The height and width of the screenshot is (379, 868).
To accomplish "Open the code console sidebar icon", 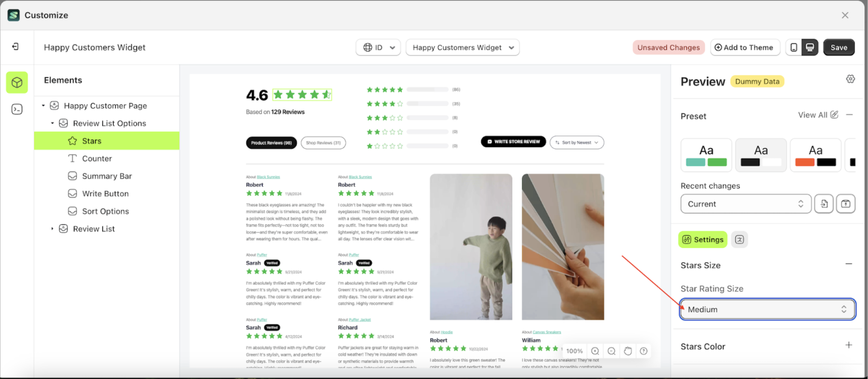I will pyautogui.click(x=17, y=110).
